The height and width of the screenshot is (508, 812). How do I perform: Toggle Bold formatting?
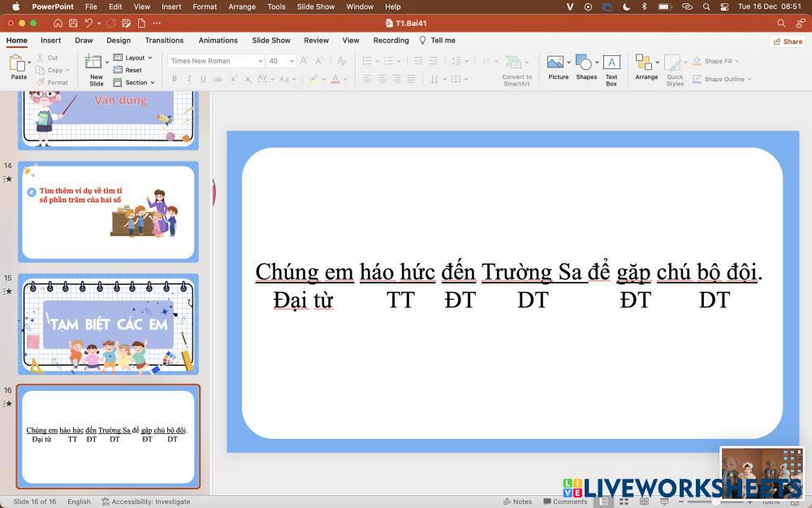174,79
